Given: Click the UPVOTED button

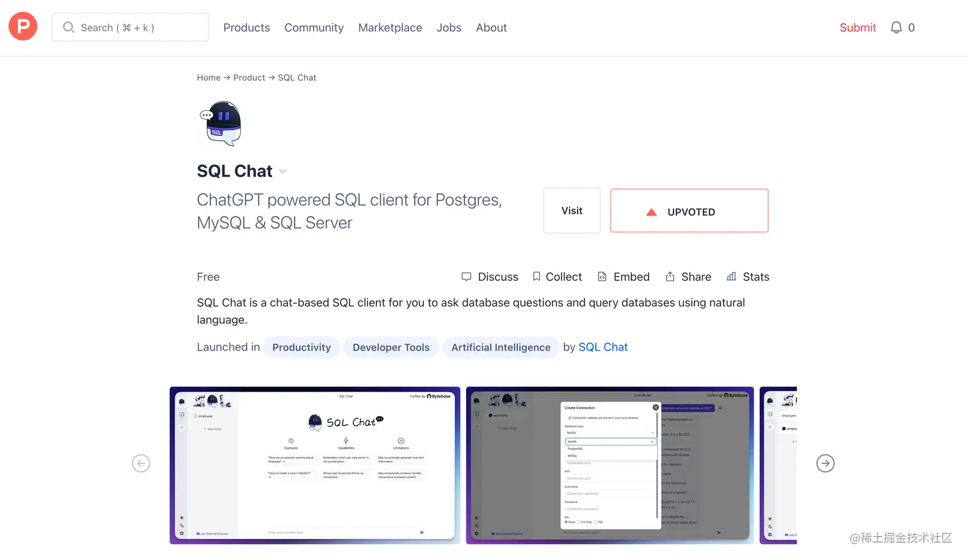Looking at the screenshot, I should 690,211.
